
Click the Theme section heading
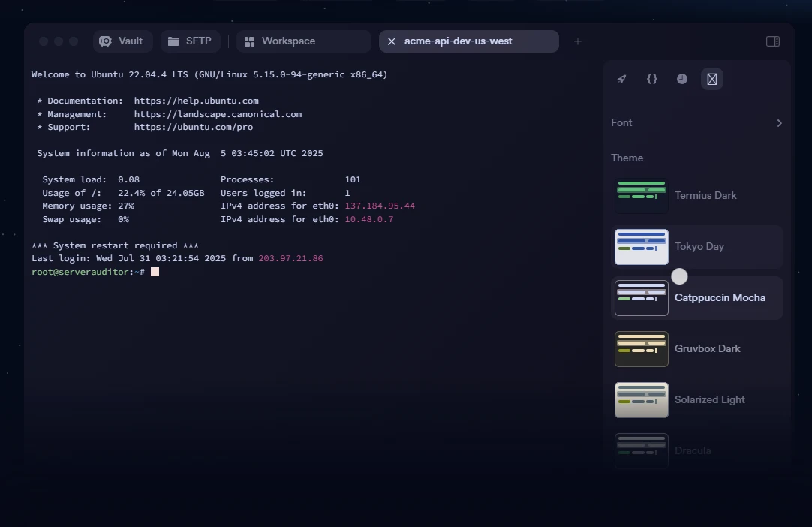pos(627,158)
